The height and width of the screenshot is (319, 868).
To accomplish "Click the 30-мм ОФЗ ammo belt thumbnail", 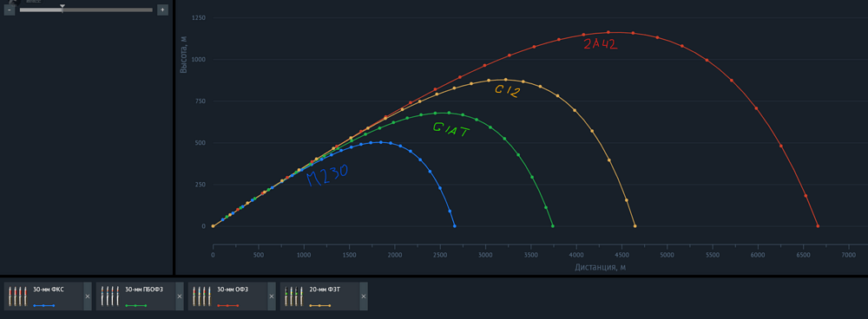I will [x=201, y=296].
